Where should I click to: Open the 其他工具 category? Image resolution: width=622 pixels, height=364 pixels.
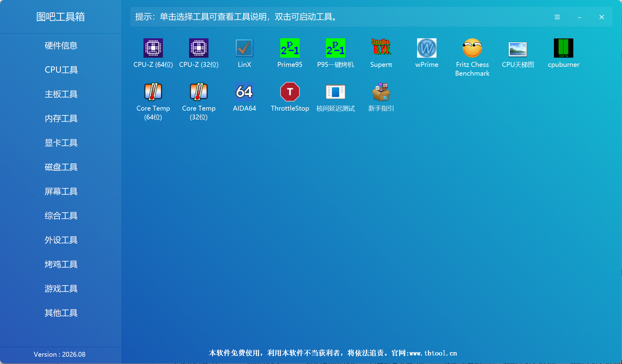pyautogui.click(x=61, y=313)
